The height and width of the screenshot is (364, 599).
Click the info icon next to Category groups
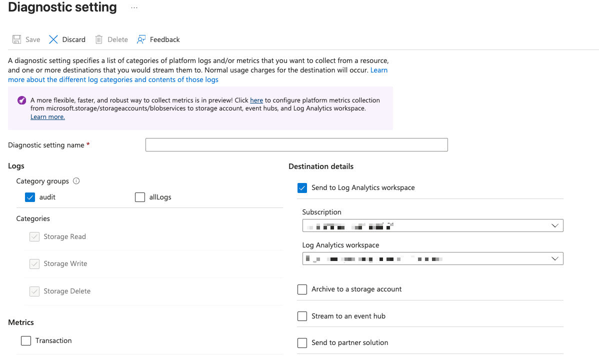(x=76, y=181)
